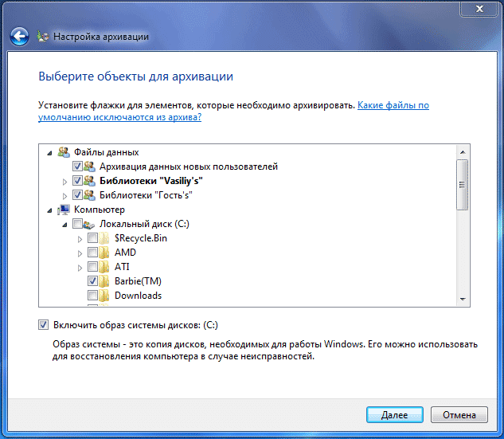Uncheck Архивация данных новых пользователей checkbox

[77, 167]
